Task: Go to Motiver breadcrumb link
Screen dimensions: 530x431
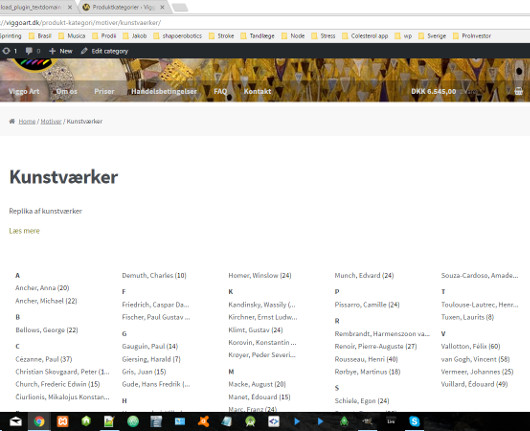Action: click(x=51, y=121)
